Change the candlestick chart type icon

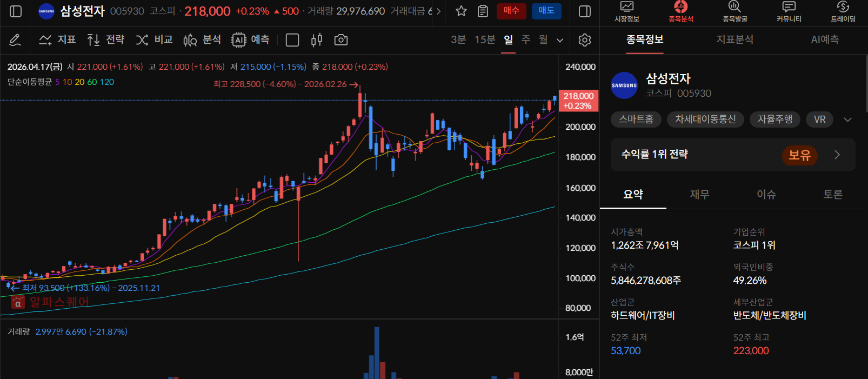coord(317,40)
